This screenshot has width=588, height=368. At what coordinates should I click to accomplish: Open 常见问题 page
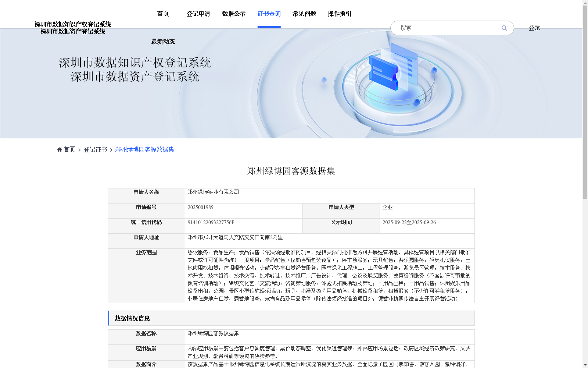pos(304,14)
